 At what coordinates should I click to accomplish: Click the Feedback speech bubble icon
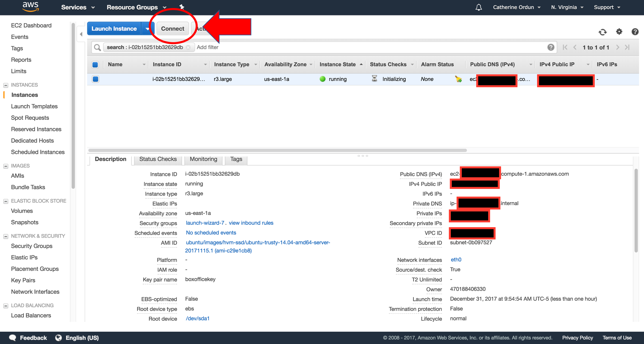(x=13, y=338)
